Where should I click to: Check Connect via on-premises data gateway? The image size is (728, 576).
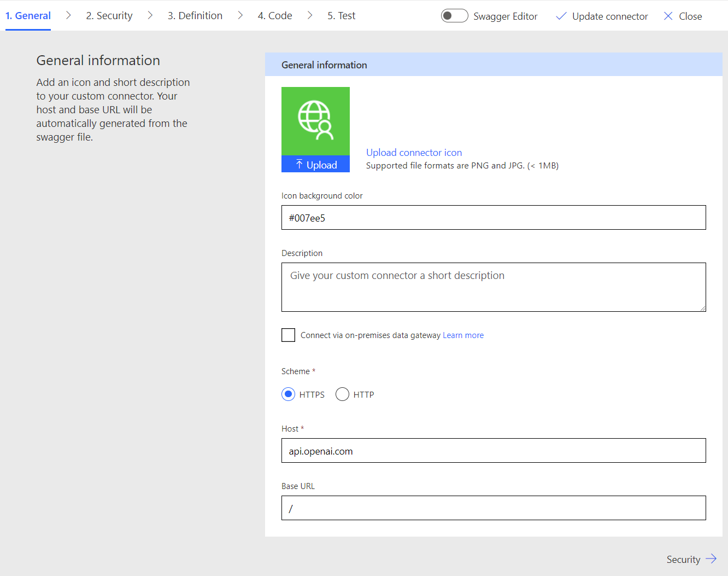pos(288,335)
